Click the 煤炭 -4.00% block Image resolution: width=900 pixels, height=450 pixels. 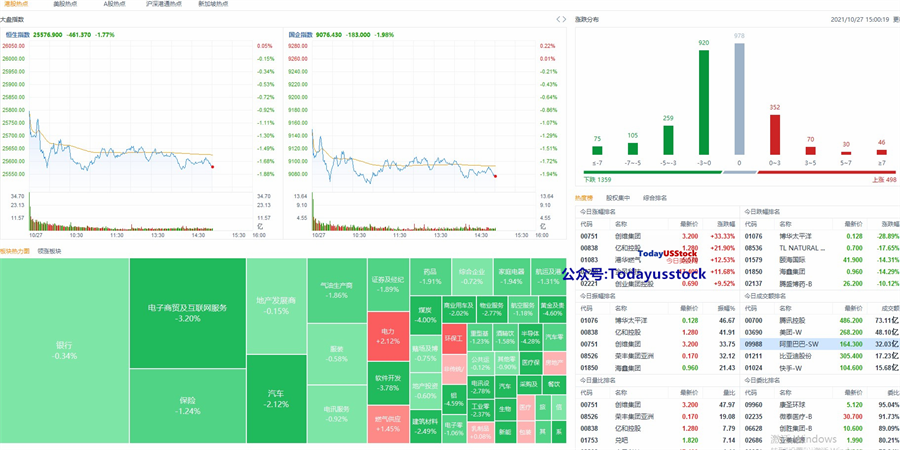(x=425, y=315)
